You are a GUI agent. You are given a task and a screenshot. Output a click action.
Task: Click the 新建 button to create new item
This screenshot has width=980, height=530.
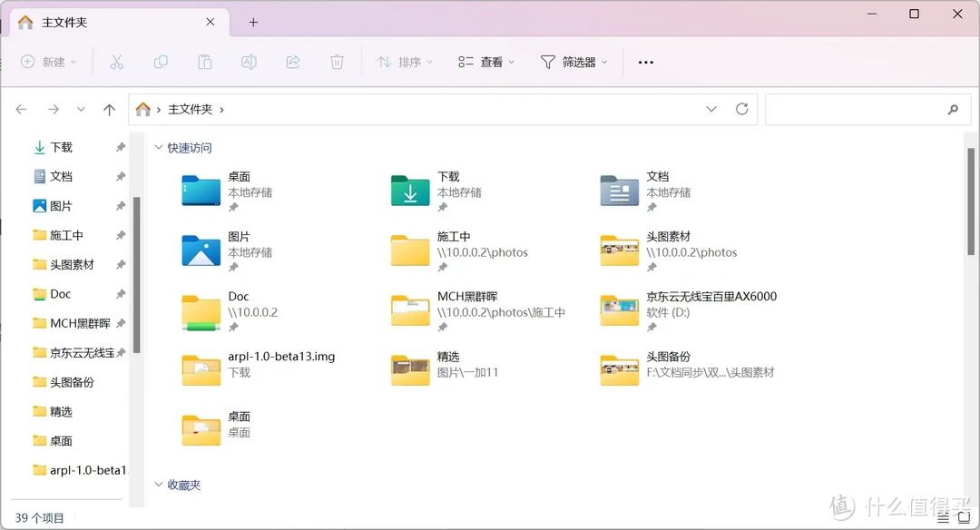pos(50,61)
